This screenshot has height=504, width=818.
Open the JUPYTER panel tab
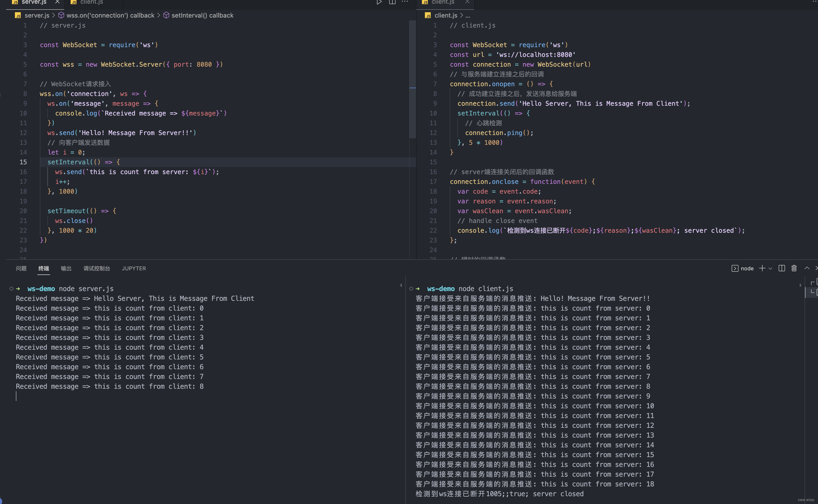[x=134, y=268]
